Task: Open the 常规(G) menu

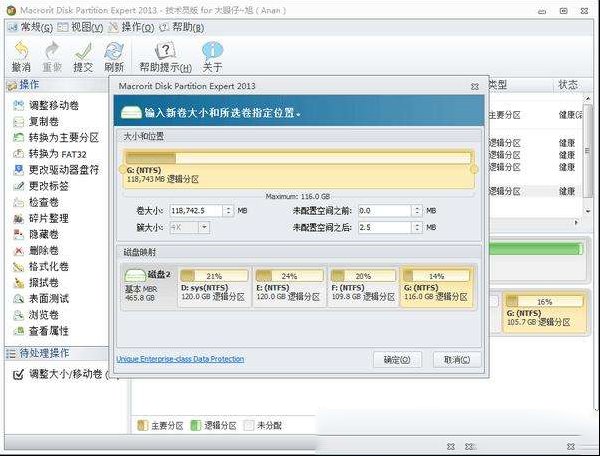Action: (x=31, y=27)
